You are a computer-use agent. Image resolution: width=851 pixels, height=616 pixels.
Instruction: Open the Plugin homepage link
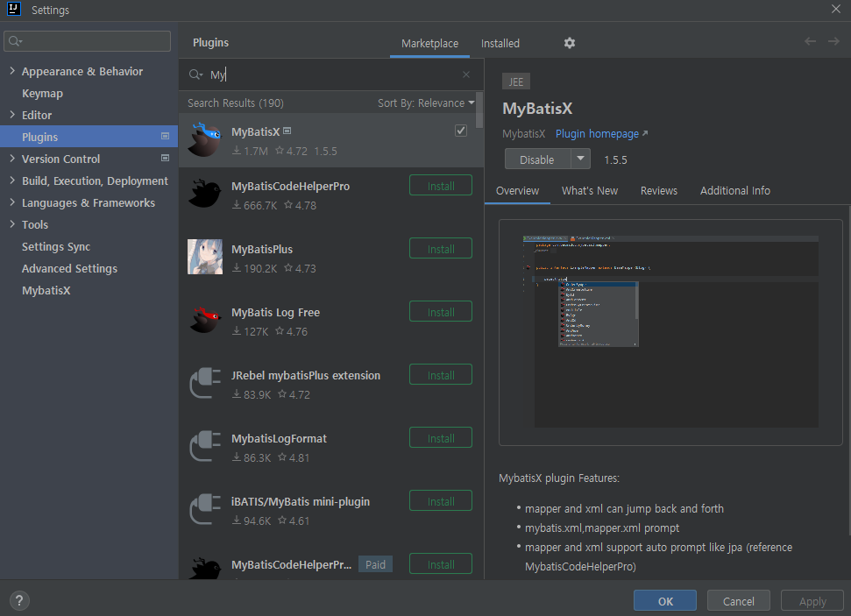click(597, 133)
